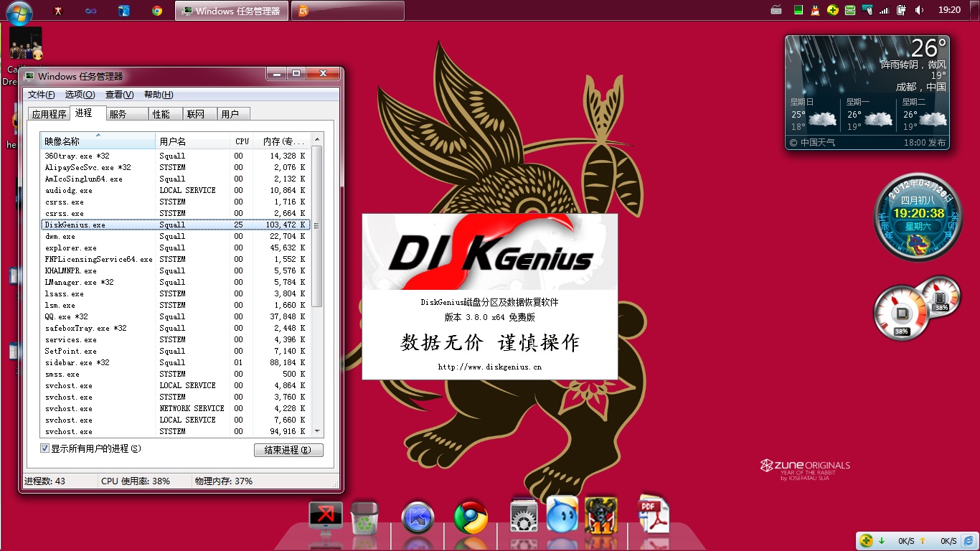Click the QQ penguin tray icon
The image size is (980, 551).
click(815, 10)
